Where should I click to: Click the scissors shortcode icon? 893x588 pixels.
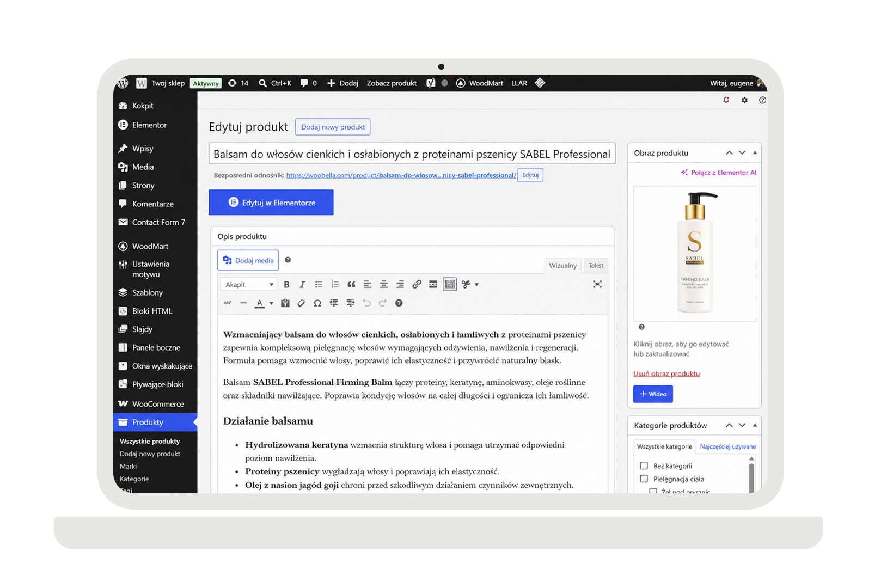tap(466, 284)
